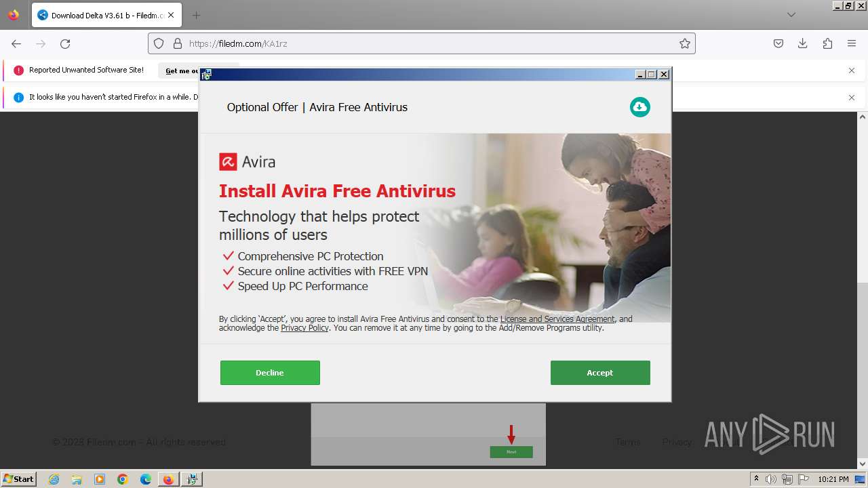The width and height of the screenshot is (868, 488).
Task: Dismiss the Firefox refresh notification bar
Action: tap(852, 98)
